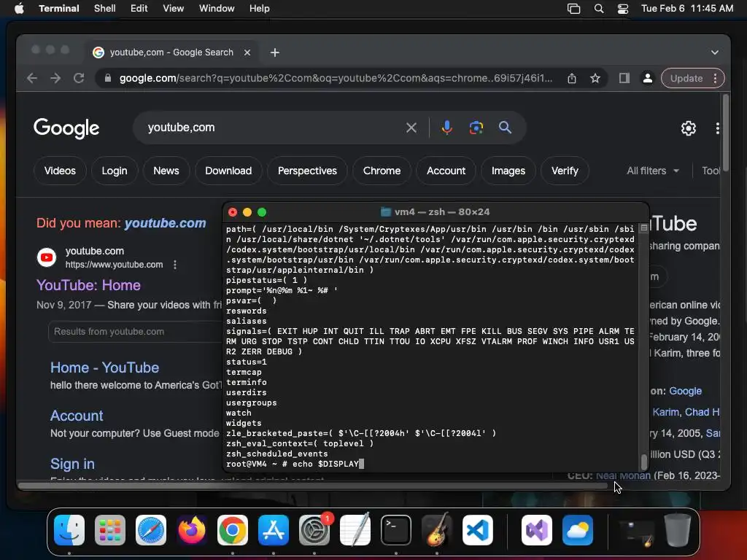
Task: Open Safari from the Dock
Action: 151,530
